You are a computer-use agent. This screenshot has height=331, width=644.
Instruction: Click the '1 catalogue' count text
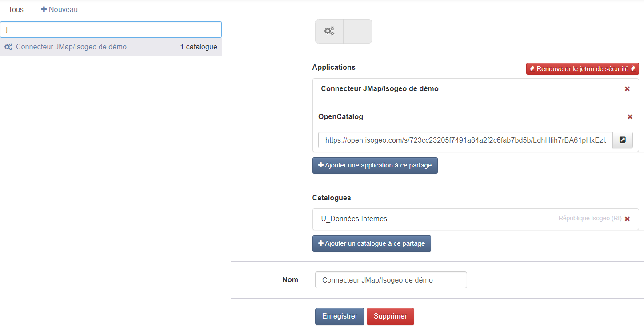point(199,47)
